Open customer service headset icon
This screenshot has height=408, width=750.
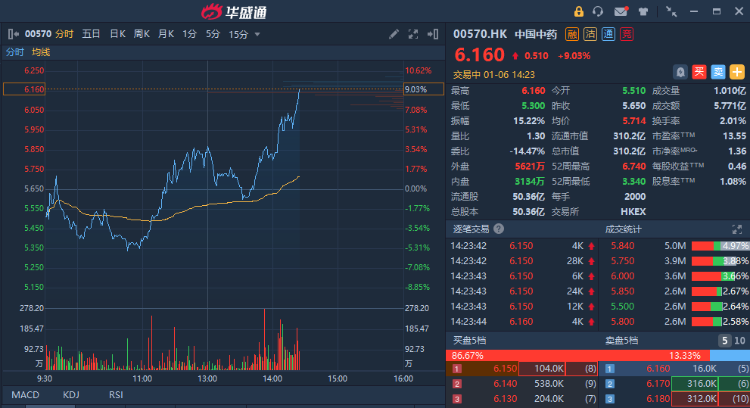tap(597, 11)
